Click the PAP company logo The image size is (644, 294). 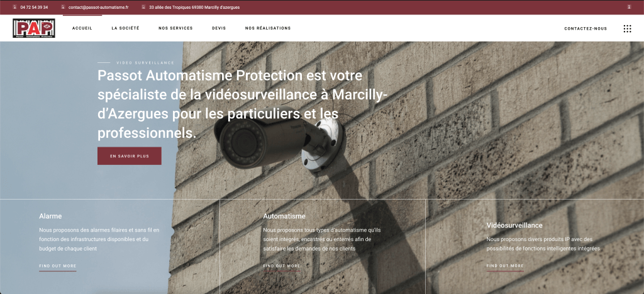(x=34, y=28)
